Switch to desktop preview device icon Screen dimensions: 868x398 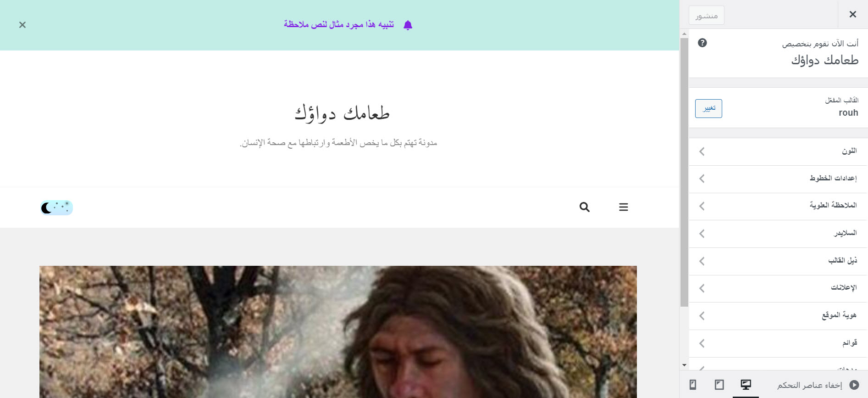point(746,385)
